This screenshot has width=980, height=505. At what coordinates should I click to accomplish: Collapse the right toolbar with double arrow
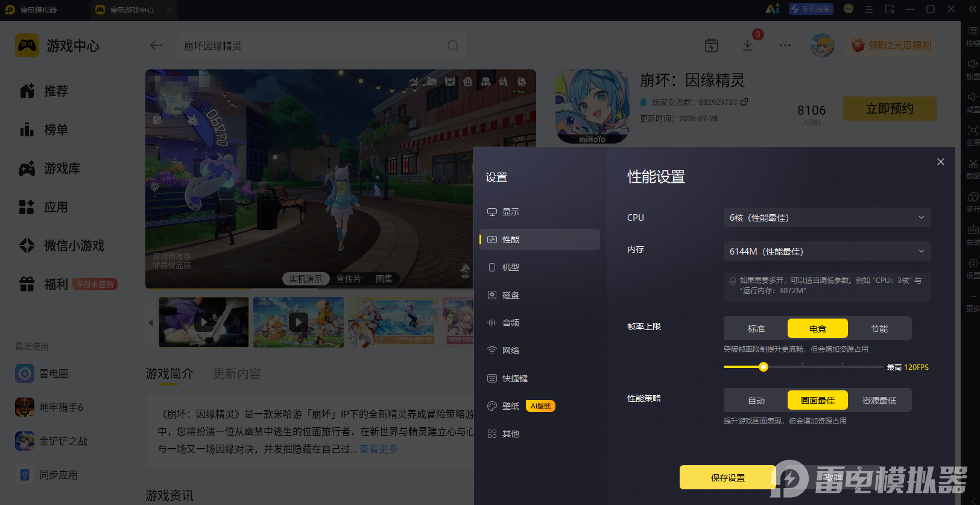[x=973, y=9]
